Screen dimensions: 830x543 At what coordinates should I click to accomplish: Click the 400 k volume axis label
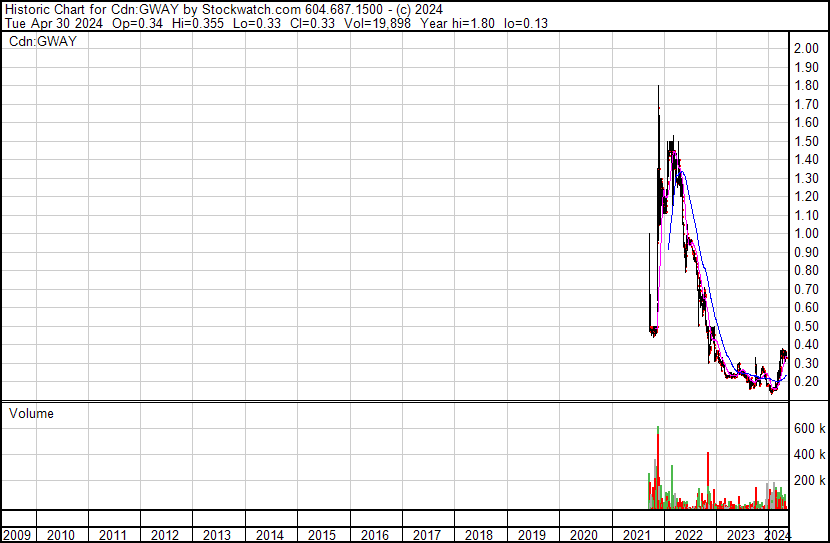(x=809, y=454)
